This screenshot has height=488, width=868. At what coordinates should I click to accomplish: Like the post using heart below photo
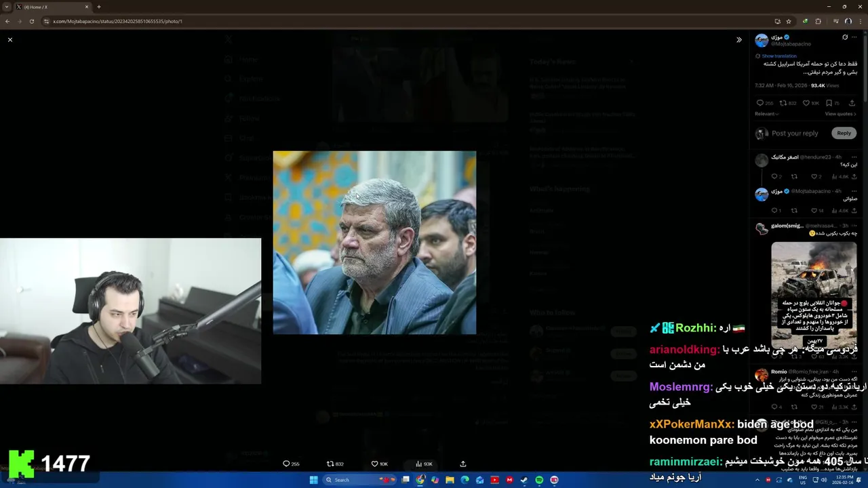[x=374, y=464]
